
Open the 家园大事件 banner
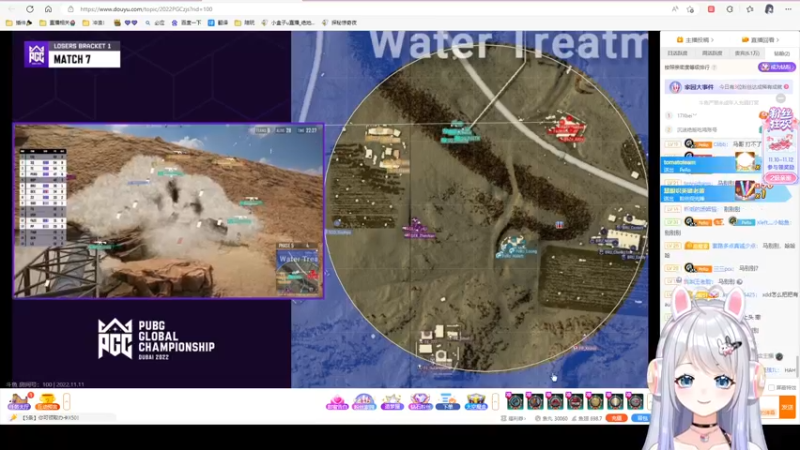click(x=729, y=87)
